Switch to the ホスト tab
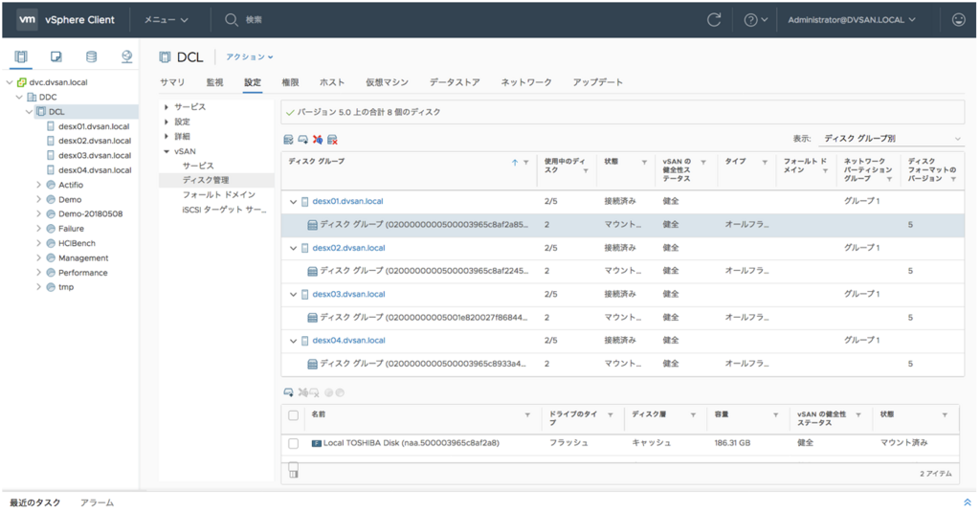Screen dimensions: 980x513 [x=332, y=82]
